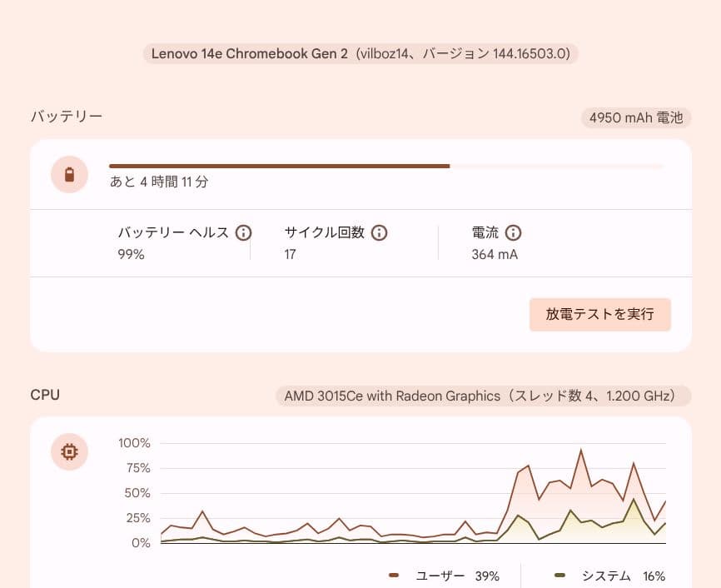Click the cycle count value 17
Screen dimensions: 721x588
(289, 254)
